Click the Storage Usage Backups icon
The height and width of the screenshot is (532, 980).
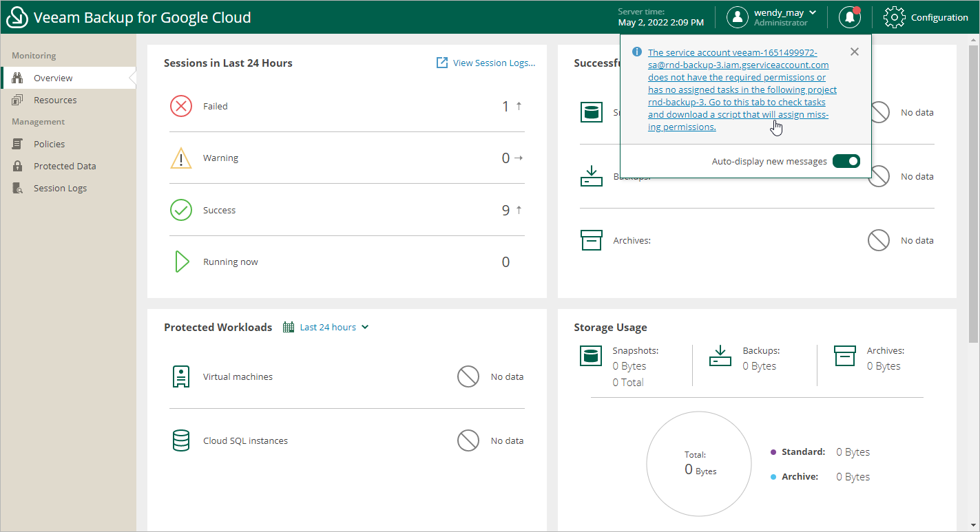[720, 355]
